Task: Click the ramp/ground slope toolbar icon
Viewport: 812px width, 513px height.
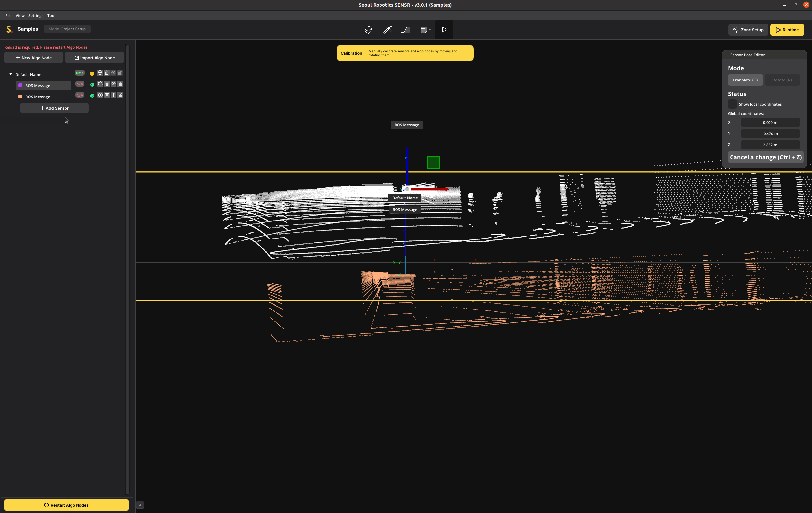Action: [x=406, y=30]
